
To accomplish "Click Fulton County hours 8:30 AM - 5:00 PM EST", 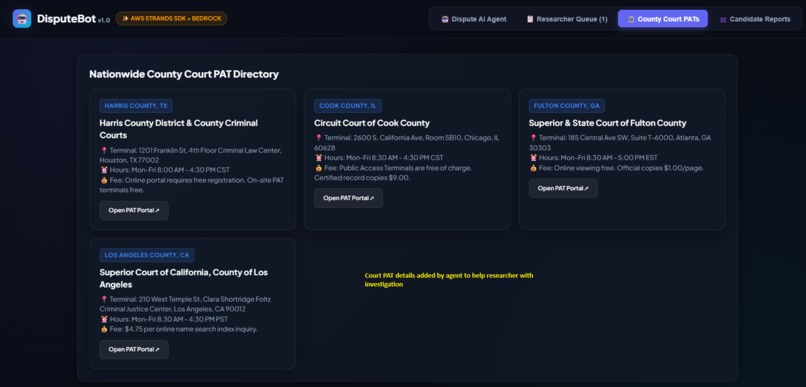I will click(598, 158).
